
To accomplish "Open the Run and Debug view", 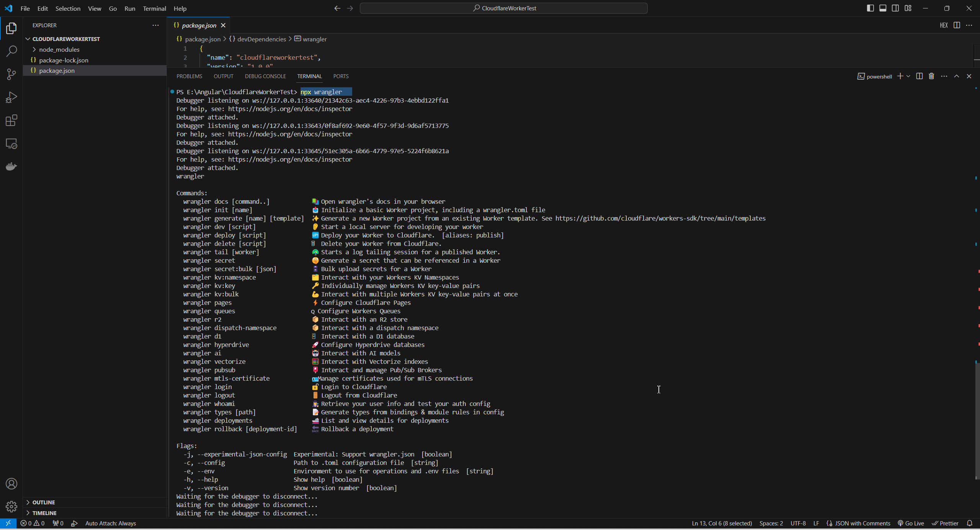I will click(x=11, y=97).
